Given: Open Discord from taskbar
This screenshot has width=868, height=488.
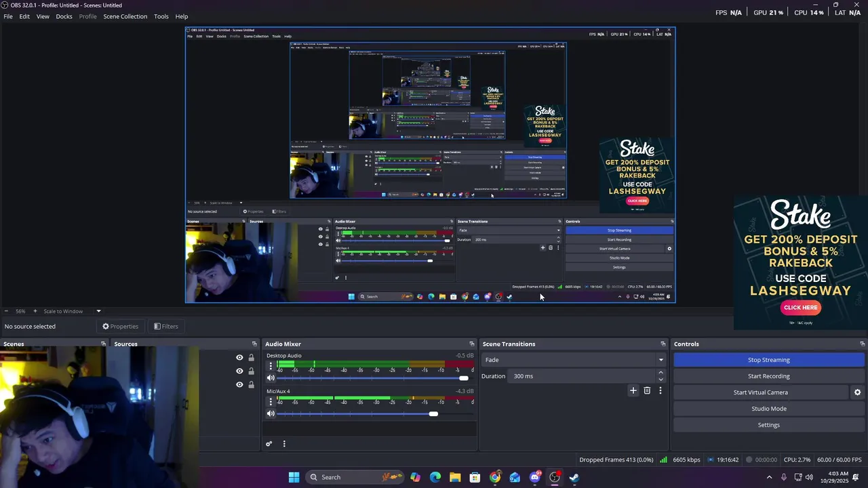Looking at the screenshot, I should [535, 477].
